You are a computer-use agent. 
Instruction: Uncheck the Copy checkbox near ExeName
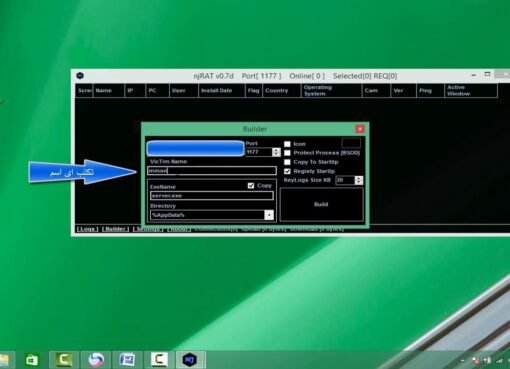(x=251, y=186)
